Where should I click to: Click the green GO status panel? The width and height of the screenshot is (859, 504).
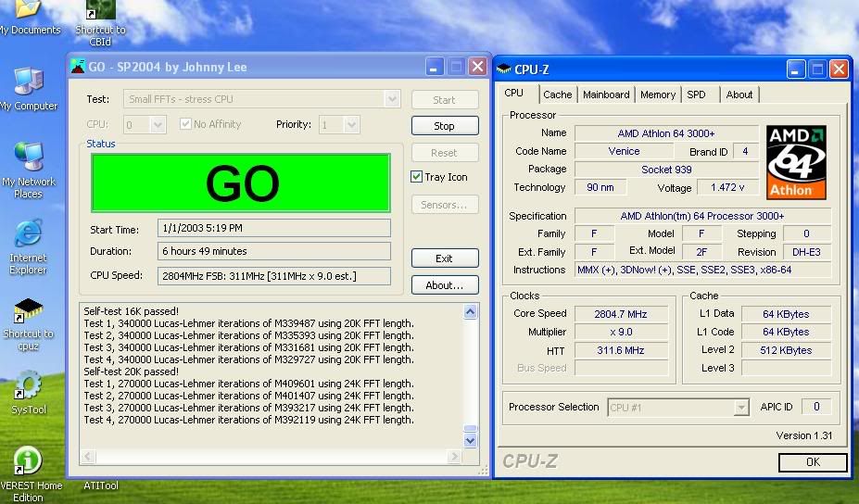tap(241, 183)
